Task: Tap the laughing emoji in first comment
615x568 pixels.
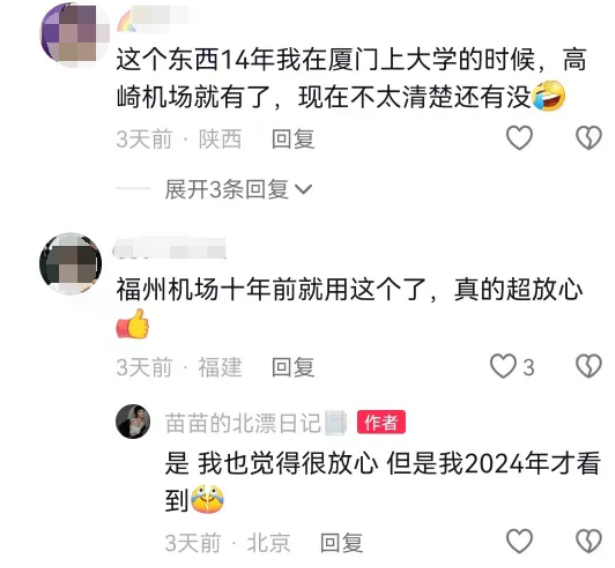Action: click(548, 96)
